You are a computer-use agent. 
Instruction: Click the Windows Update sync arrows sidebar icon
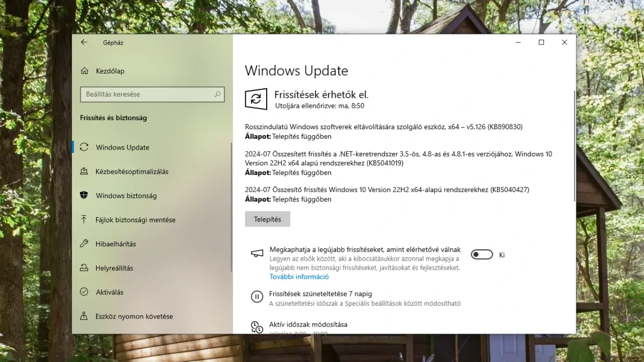[84, 147]
